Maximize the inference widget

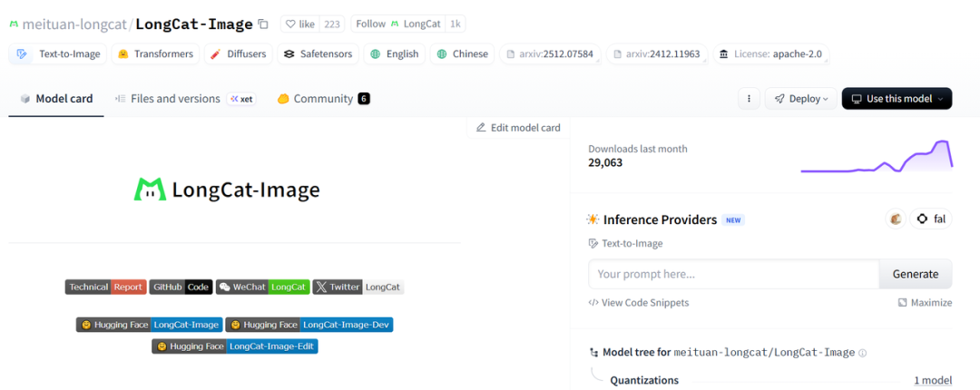[925, 303]
